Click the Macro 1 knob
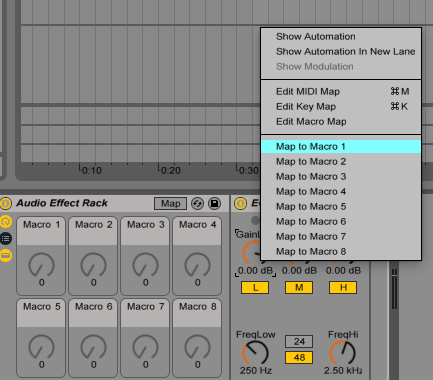Image resolution: width=433 pixels, height=380 pixels. [x=41, y=265]
